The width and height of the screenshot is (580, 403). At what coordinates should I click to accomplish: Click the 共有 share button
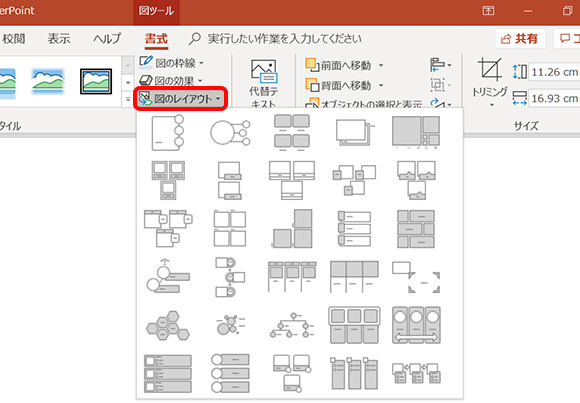click(520, 38)
